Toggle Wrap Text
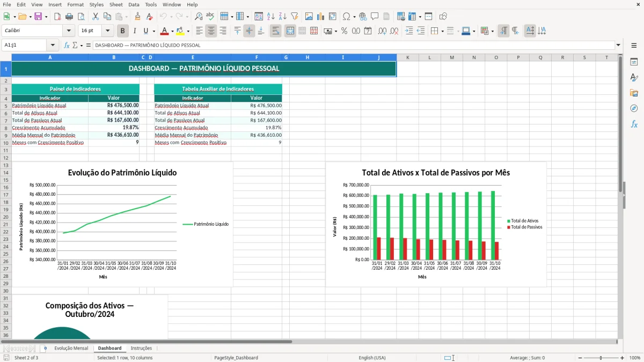 pyautogui.click(x=276, y=31)
